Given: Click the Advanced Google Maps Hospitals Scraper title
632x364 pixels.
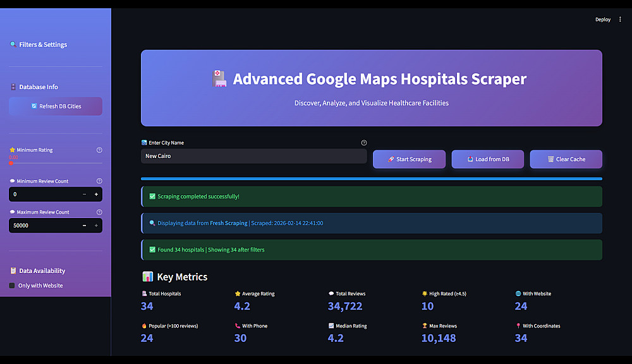Looking at the screenshot, I should 380,78.
